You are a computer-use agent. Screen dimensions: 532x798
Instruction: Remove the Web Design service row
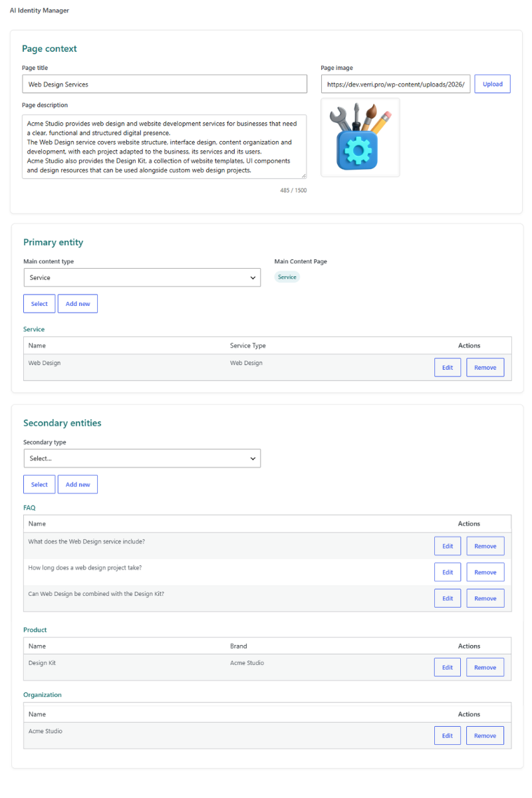[x=485, y=367]
